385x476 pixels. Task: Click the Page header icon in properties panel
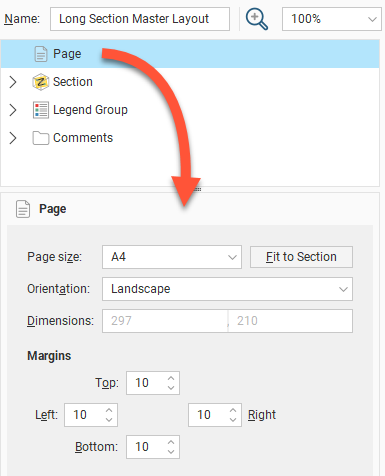[x=23, y=209]
